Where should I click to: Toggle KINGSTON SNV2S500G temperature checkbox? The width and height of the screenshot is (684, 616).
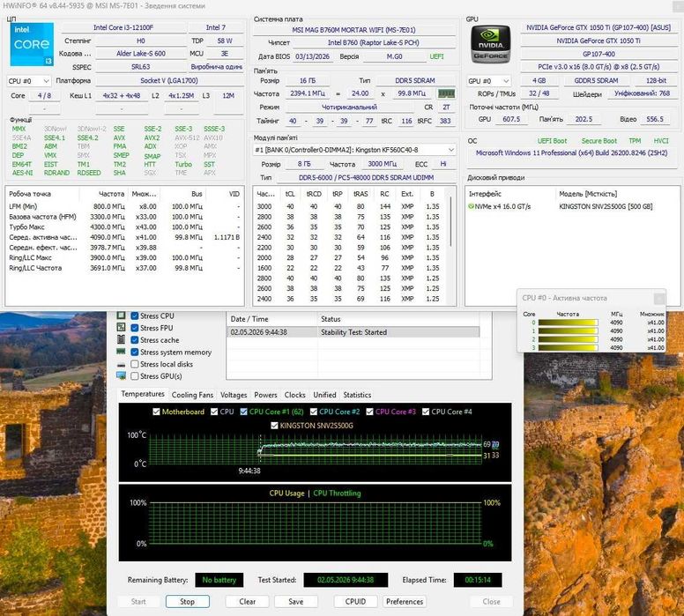(274, 426)
